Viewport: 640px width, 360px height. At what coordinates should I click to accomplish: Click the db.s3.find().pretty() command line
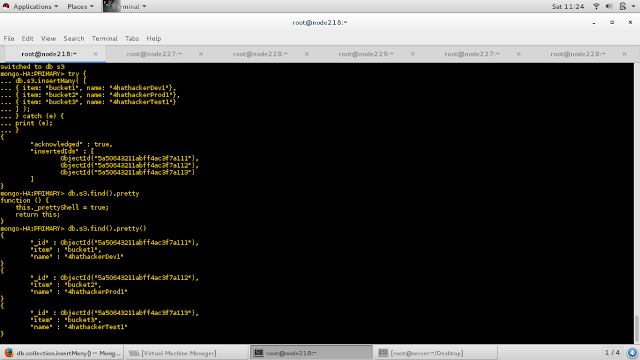pos(73,229)
